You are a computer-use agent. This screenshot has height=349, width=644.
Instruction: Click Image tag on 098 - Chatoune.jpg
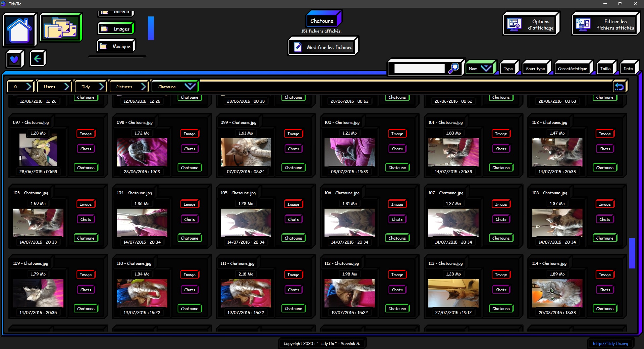pos(190,134)
